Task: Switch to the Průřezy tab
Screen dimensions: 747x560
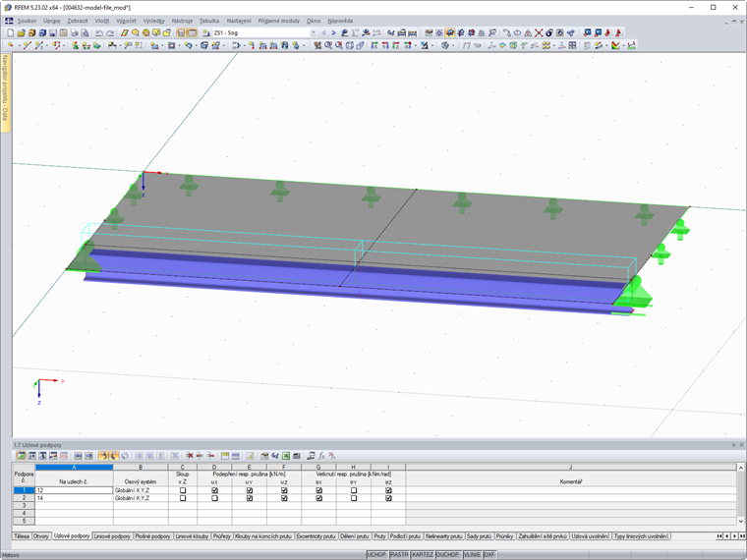Action: coord(222,536)
